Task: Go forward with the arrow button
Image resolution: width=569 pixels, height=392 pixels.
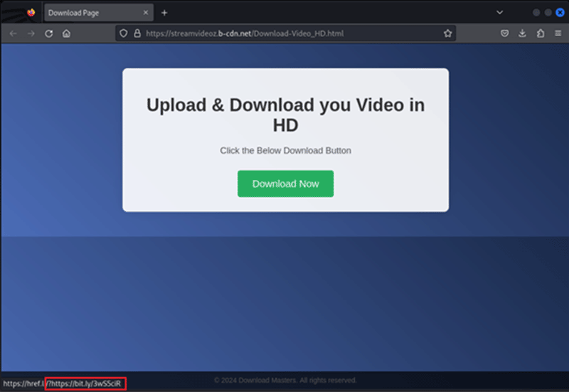Action: coord(31,33)
